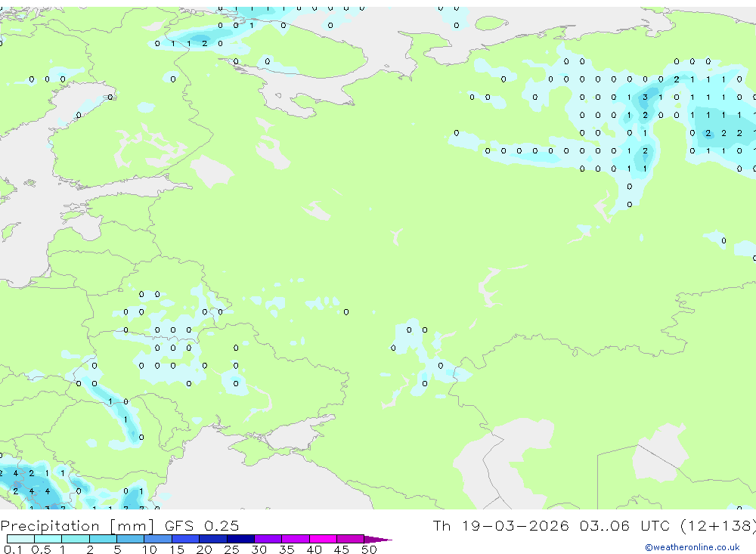This screenshot has height=554, width=756.
Task: Click the '10' legend scale label
Action: coord(150,549)
